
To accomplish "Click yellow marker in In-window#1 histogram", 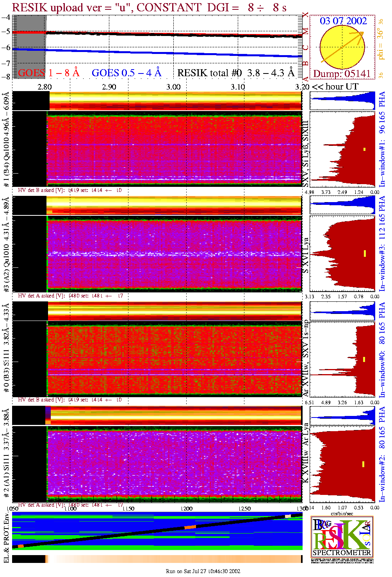I will tap(364, 149).
